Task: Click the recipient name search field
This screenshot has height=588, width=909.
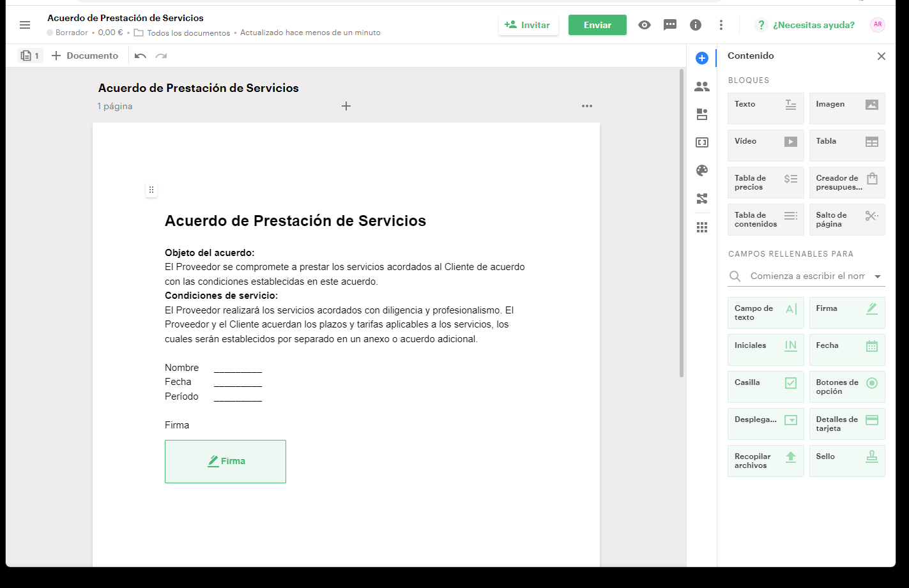Action: tap(807, 276)
